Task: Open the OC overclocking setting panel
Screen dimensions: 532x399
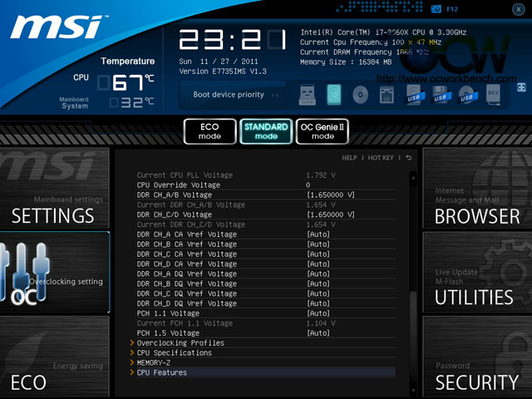Action: pos(55,273)
